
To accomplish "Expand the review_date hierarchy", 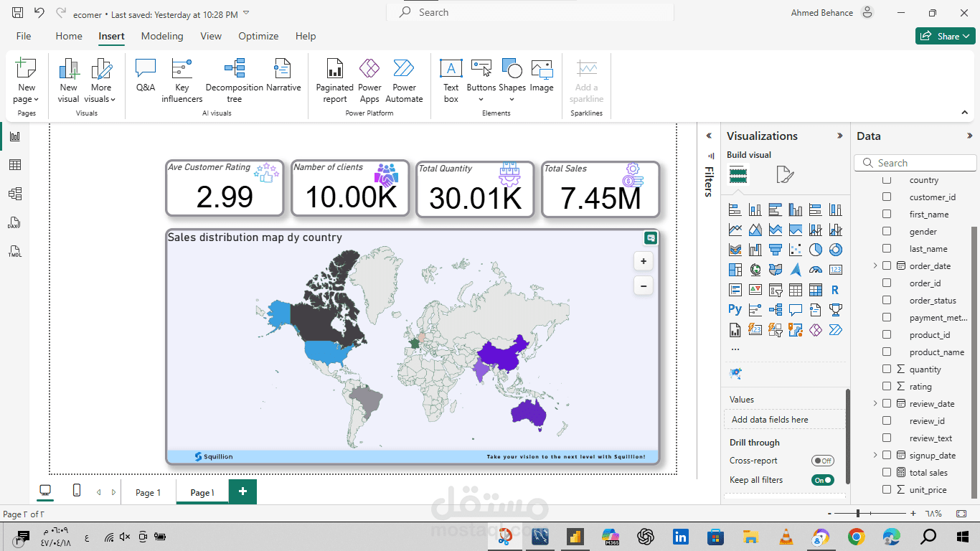I will (875, 404).
